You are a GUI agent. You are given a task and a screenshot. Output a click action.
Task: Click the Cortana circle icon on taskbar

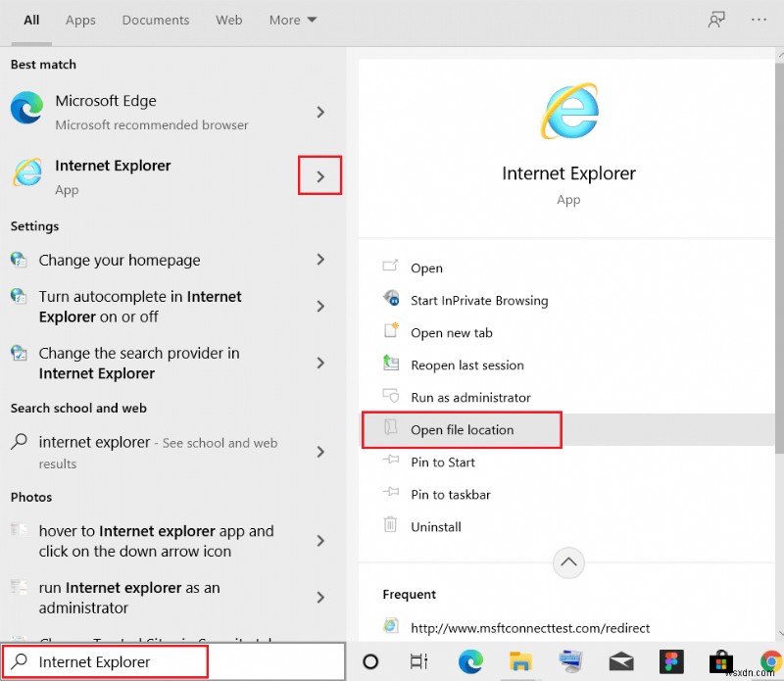click(x=370, y=661)
